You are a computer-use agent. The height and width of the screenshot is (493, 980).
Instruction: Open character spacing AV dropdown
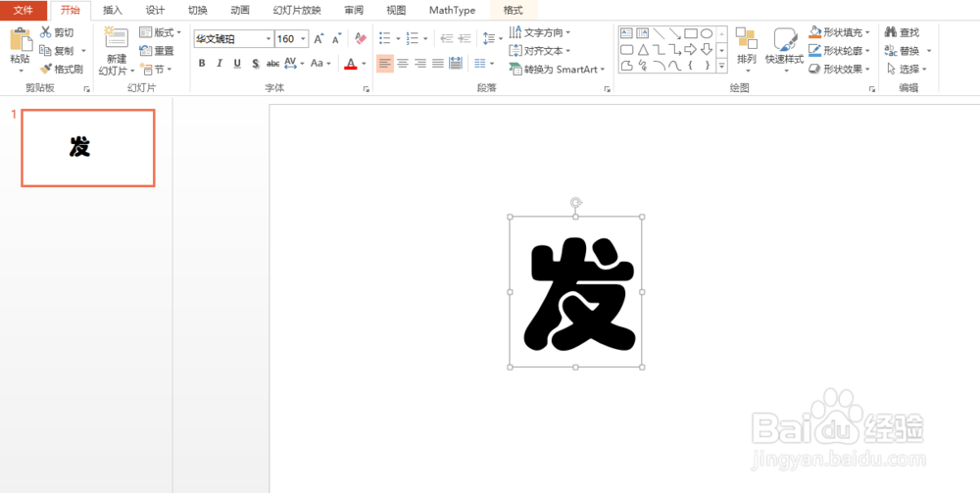(294, 63)
